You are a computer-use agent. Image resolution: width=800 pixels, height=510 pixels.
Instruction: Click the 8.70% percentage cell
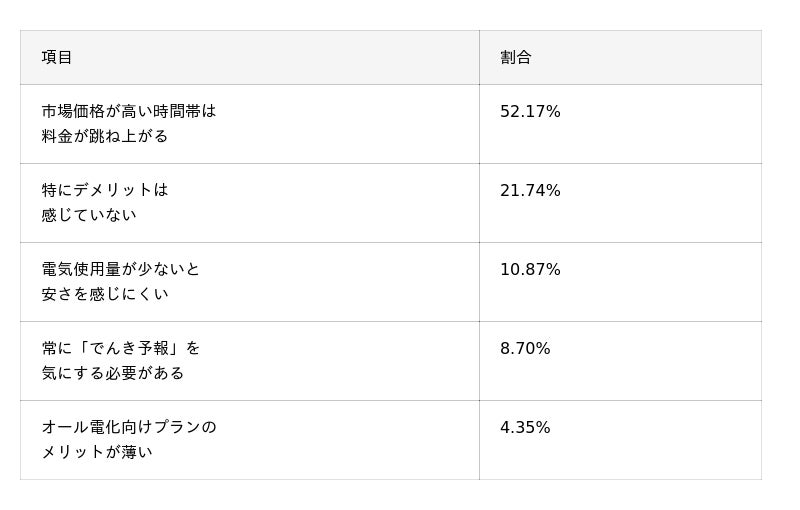[525, 349]
